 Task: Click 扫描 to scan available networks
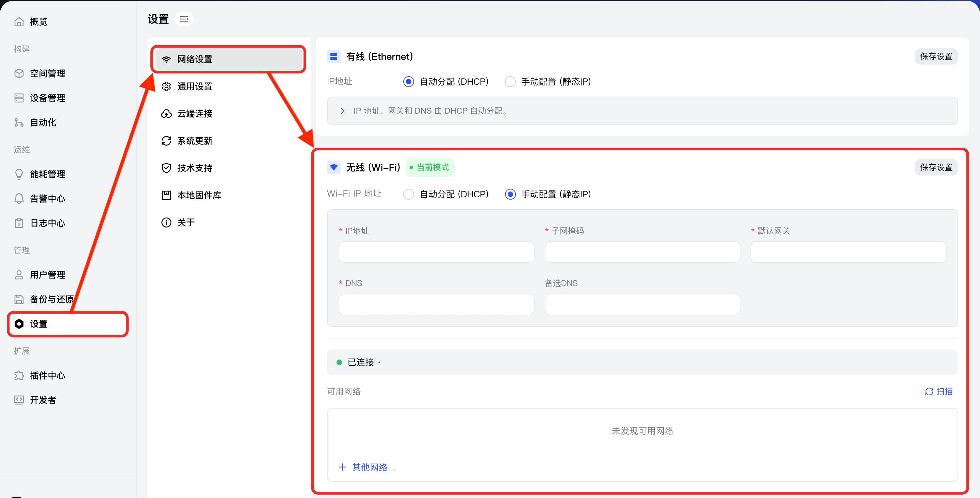tap(938, 392)
